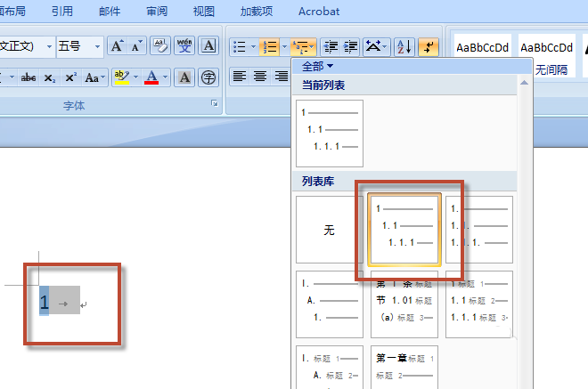Image resolution: width=588 pixels, height=389 pixels.
Task: Open the Phonetic Guide (wén) tool
Action: [x=184, y=46]
